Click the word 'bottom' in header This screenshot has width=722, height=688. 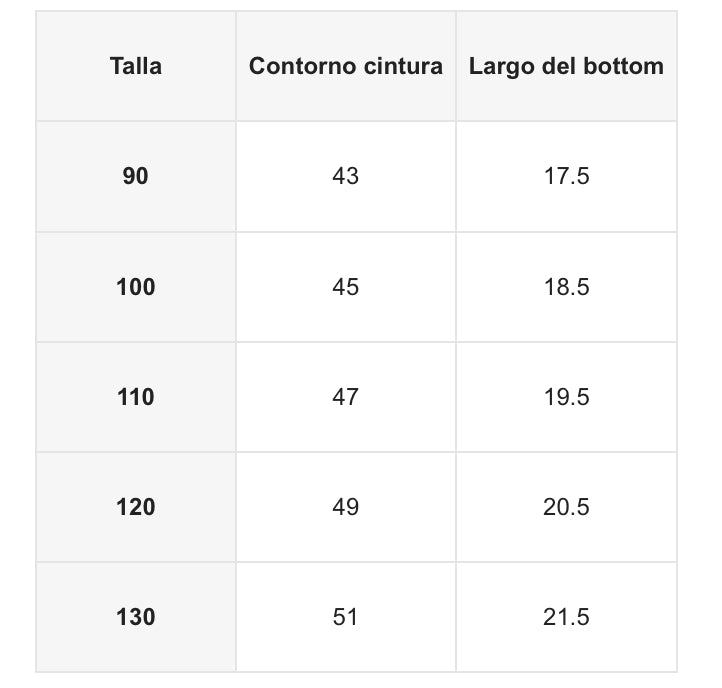click(x=626, y=67)
